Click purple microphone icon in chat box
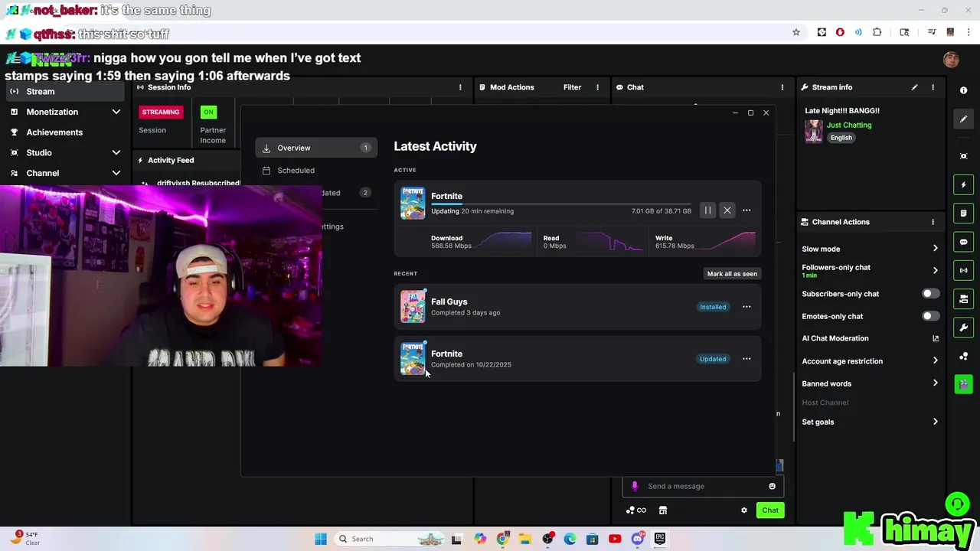Image resolution: width=980 pixels, height=551 pixels. click(x=634, y=486)
